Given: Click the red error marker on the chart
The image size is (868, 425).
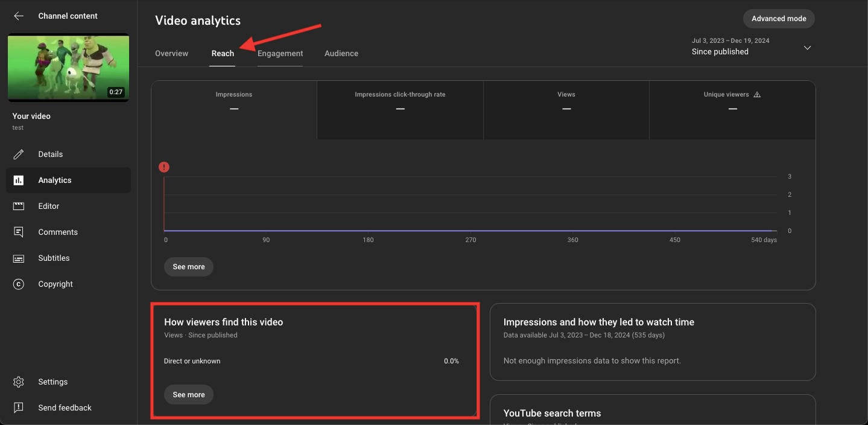Looking at the screenshot, I should click(x=164, y=167).
